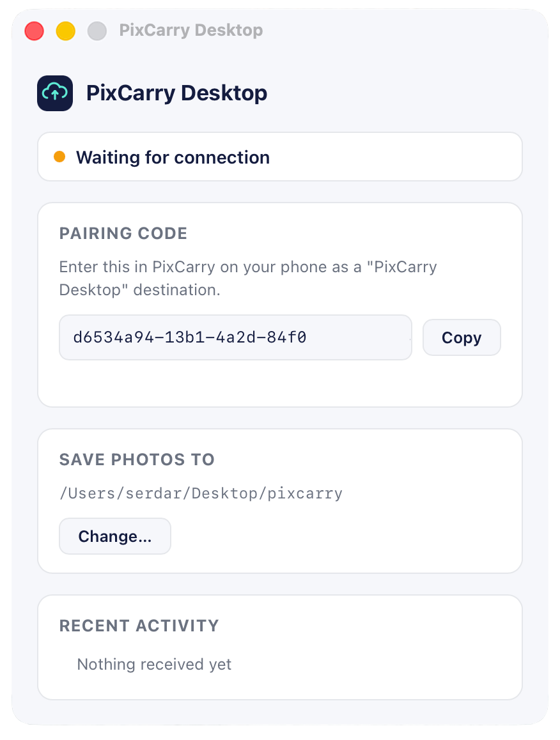Click the orange connection status dot
560x740 pixels.
click(59, 156)
